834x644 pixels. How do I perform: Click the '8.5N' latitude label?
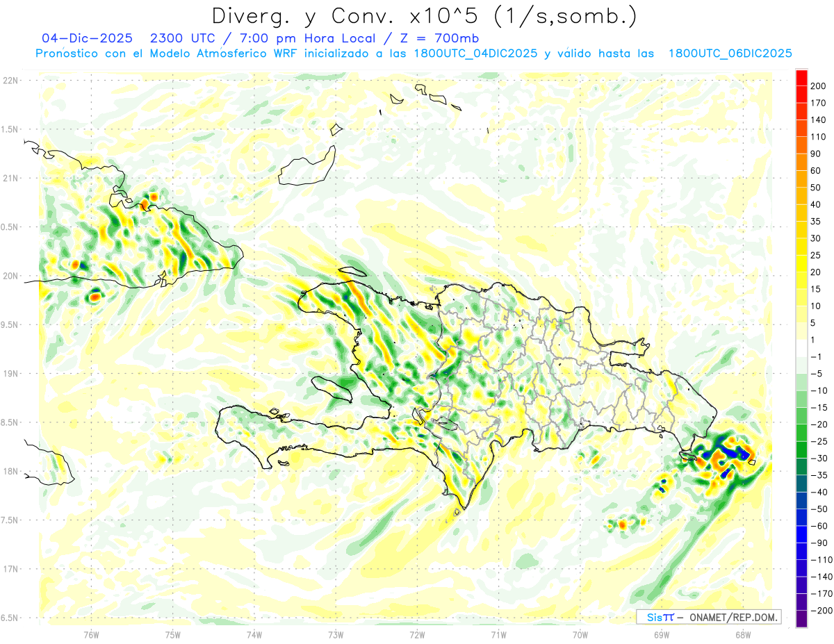click(x=10, y=422)
